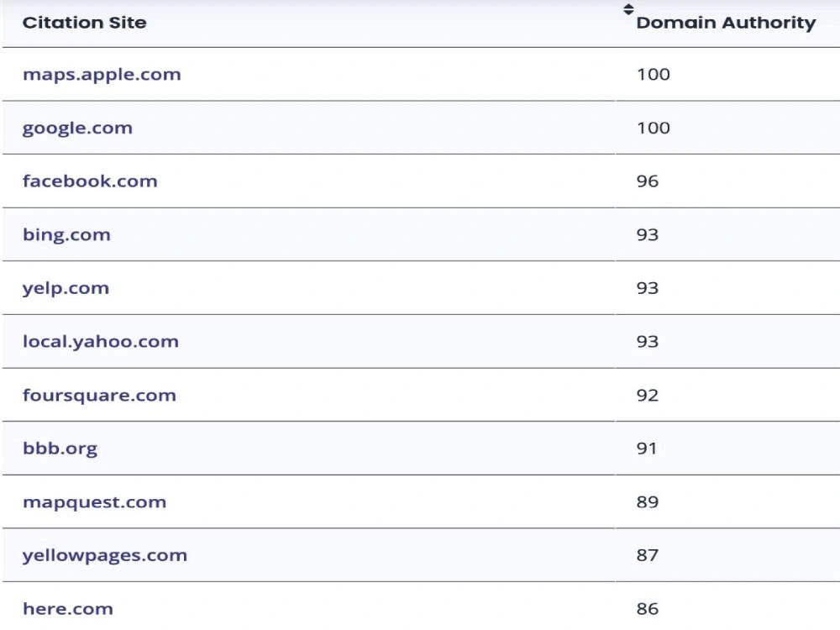
Task: Open the bbb.org link
Action: [x=60, y=449]
